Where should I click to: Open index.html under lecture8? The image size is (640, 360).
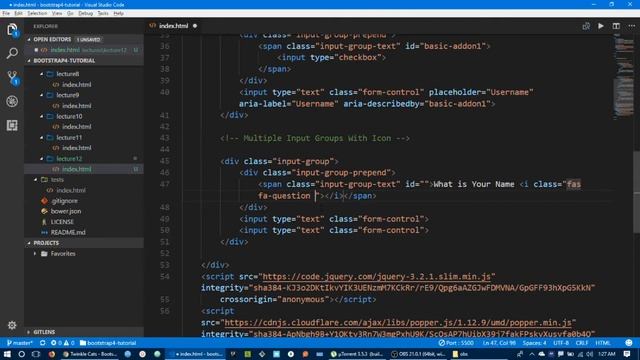[x=77, y=84]
